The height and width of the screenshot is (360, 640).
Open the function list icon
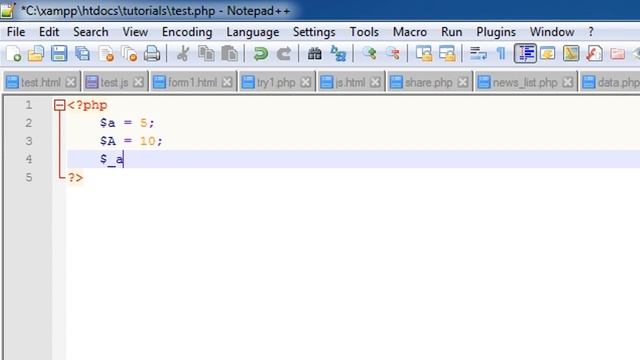click(x=594, y=54)
